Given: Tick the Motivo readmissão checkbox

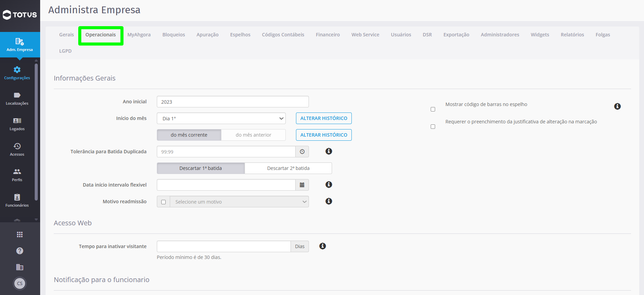Looking at the screenshot, I should 163,202.
